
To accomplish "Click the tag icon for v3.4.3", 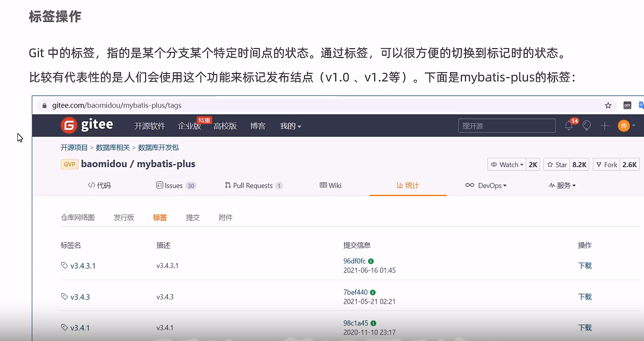I will [64, 297].
